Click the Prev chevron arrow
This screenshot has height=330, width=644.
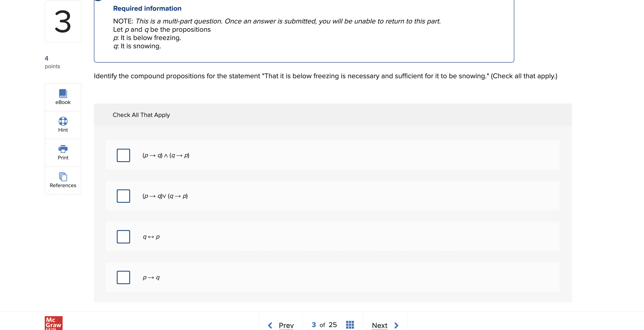click(270, 325)
